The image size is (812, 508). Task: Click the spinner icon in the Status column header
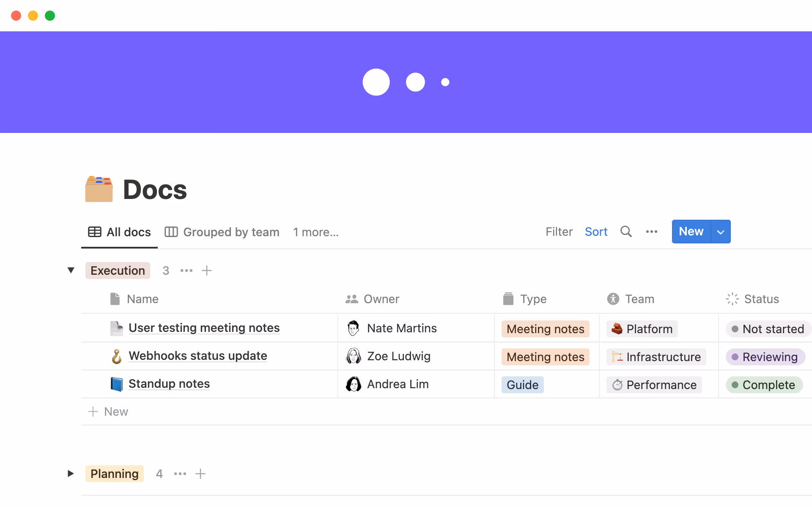coord(732,299)
